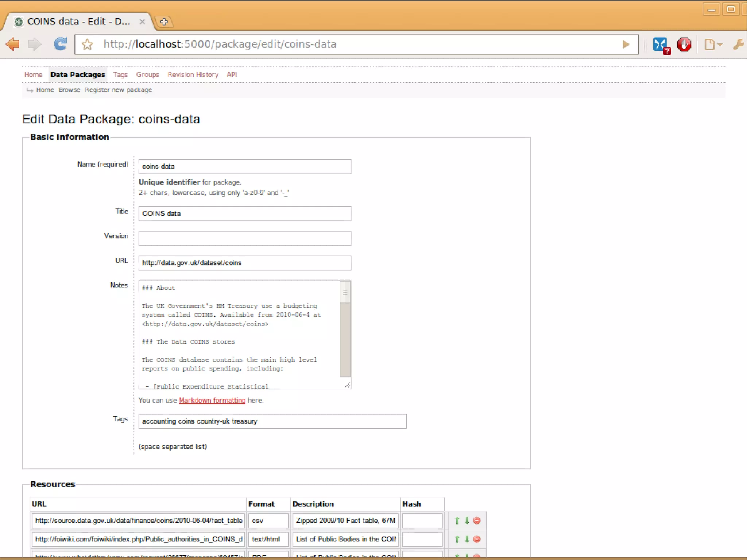Viewport: 747px width, 560px height.
Task: Focus the Tags text field
Action: [x=272, y=421]
